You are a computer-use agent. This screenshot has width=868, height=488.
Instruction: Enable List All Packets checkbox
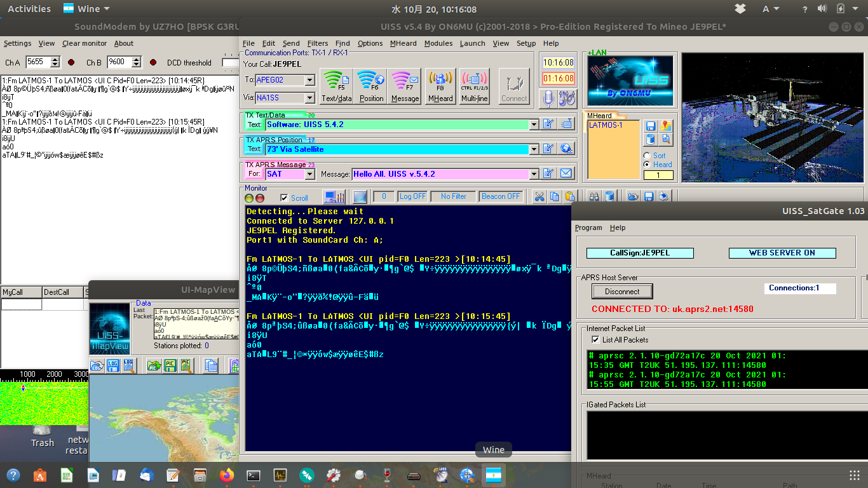click(595, 340)
